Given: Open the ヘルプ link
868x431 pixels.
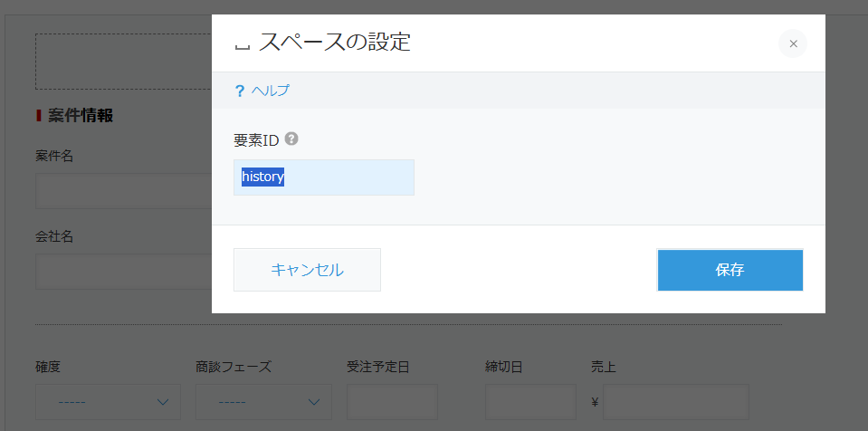Looking at the screenshot, I should pyautogui.click(x=270, y=91).
